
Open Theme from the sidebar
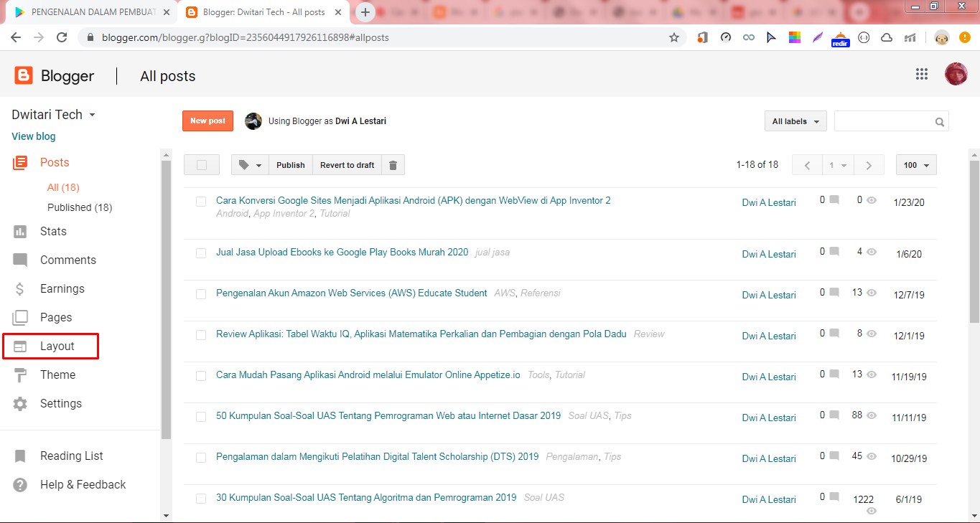click(x=57, y=374)
